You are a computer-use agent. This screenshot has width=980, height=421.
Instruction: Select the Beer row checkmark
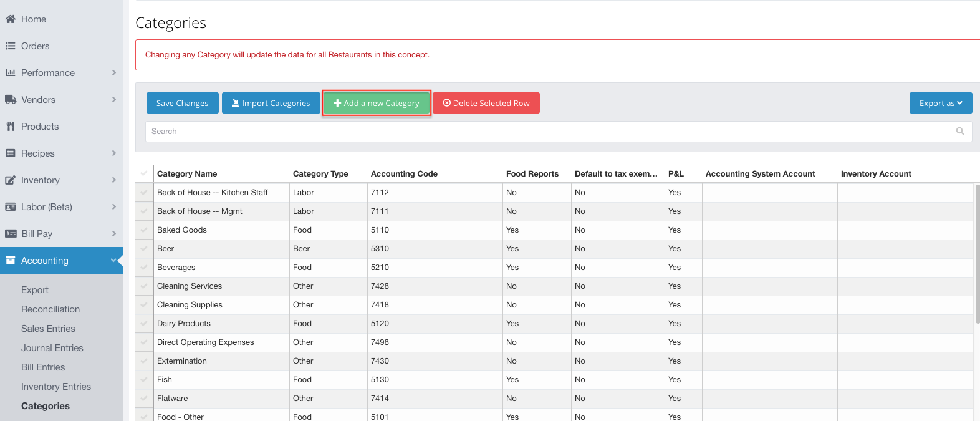pyautogui.click(x=144, y=249)
